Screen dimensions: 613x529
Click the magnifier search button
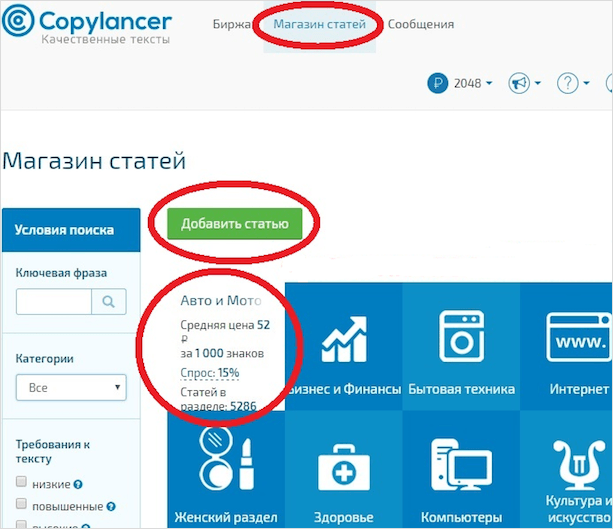point(109,301)
